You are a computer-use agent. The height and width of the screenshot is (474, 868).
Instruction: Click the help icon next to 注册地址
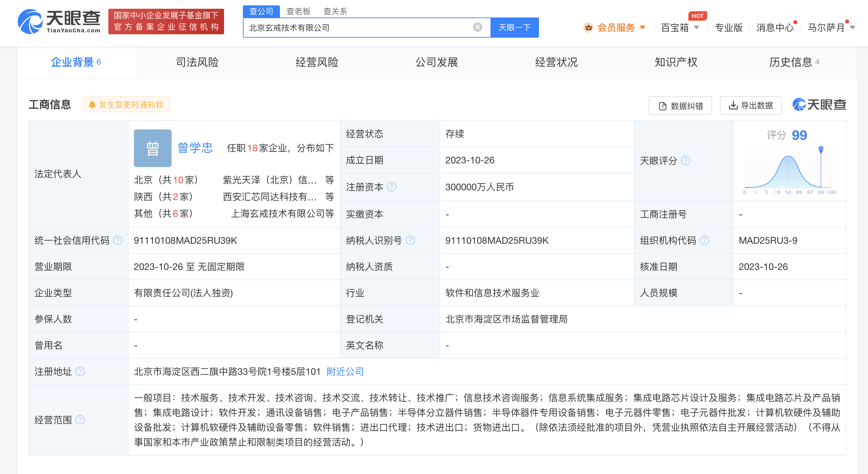click(80, 371)
